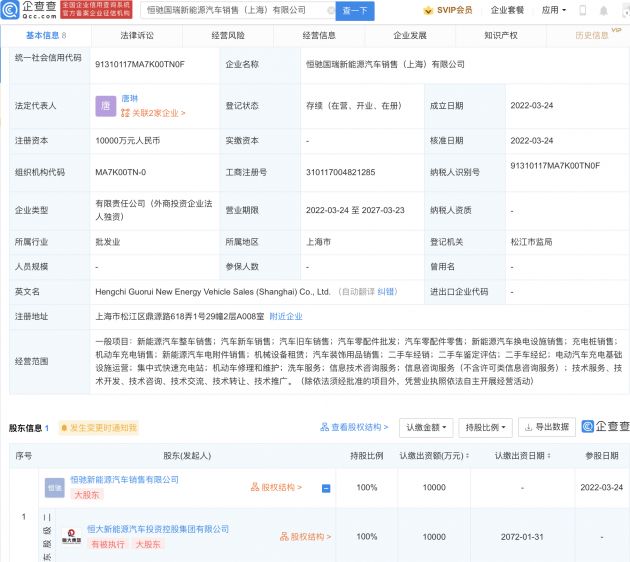Click the Qcc.com logo icon
Image resolution: width=630 pixels, height=562 pixels.
pos(10,10)
